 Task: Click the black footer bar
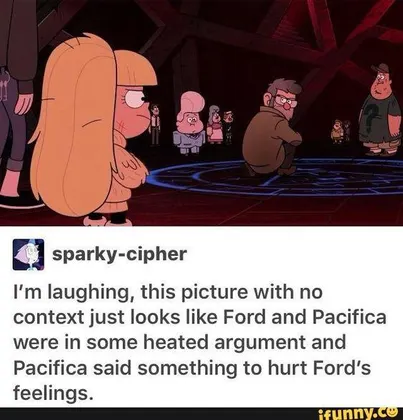coord(201,414)
